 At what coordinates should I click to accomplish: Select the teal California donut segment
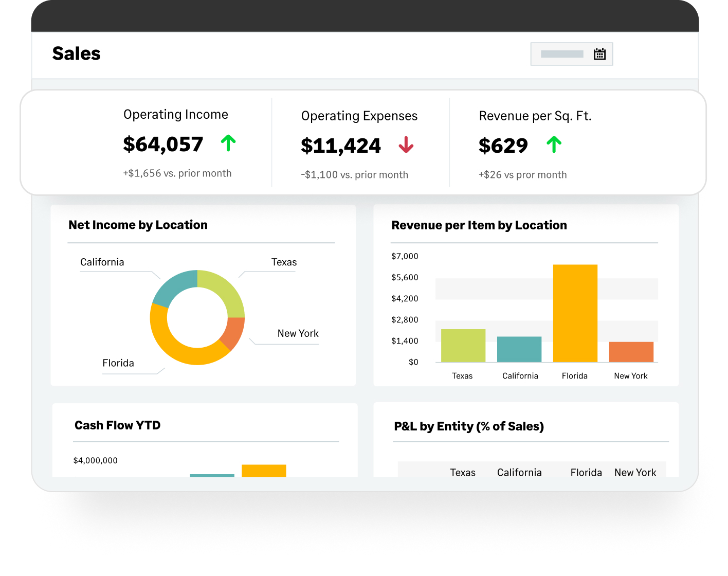coord(172,288)
